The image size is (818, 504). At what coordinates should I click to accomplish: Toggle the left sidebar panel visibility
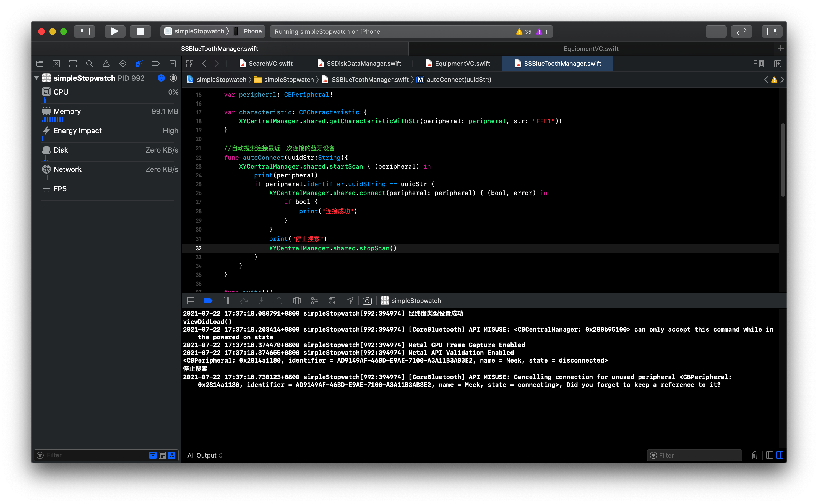coord(85,31)
